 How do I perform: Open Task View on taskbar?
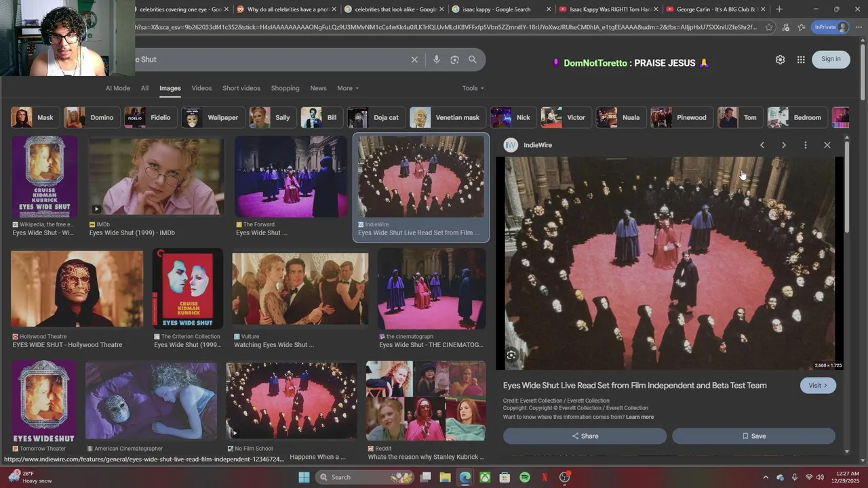tap(426, 477)
